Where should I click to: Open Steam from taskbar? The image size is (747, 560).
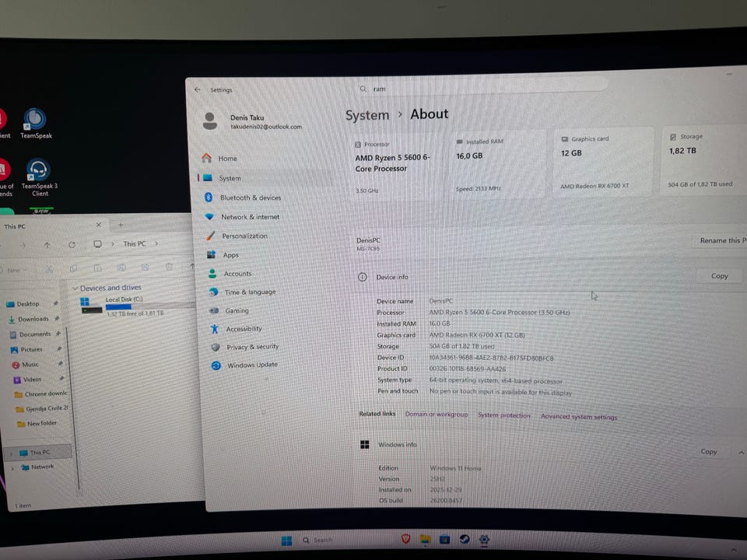(x=464, y=539)
